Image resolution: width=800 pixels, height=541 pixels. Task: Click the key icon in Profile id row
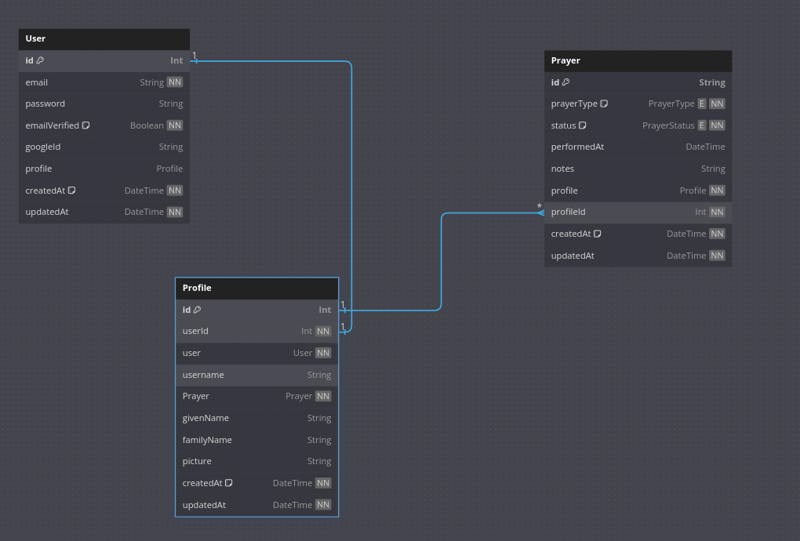coord(197,310)
